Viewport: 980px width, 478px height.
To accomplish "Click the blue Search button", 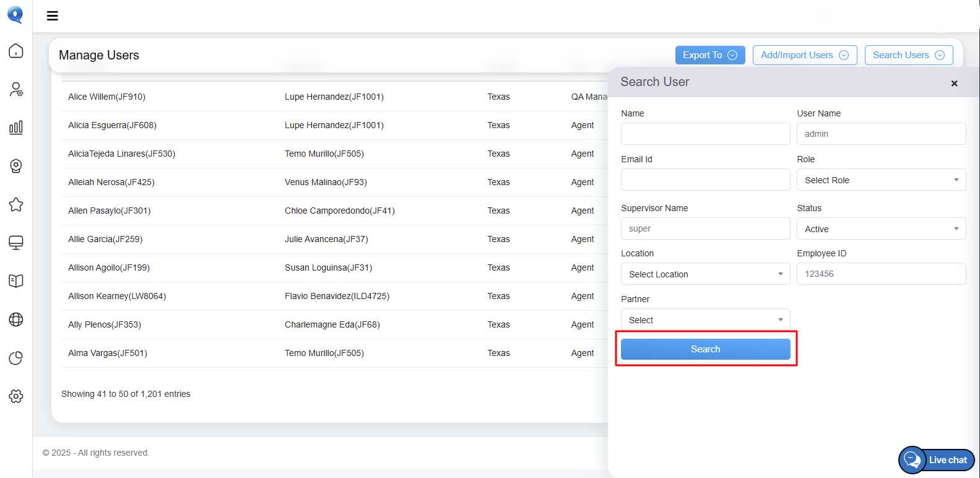I will pos(705,349).
